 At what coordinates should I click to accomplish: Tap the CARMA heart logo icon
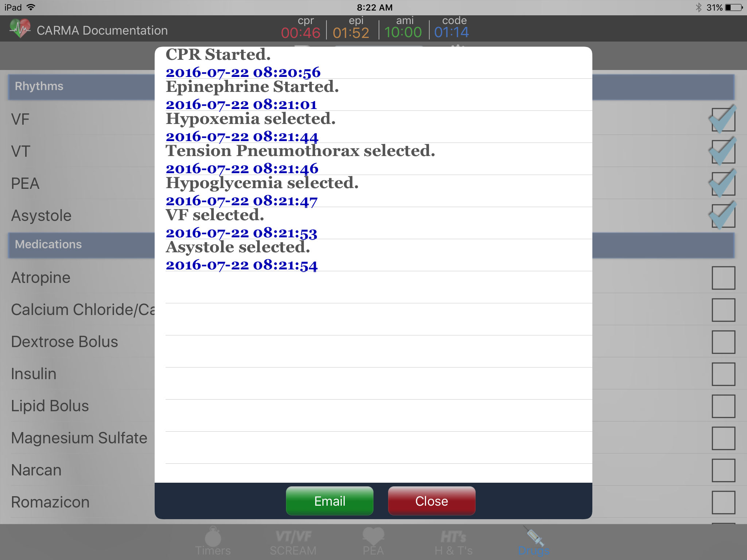coord(20,28)
